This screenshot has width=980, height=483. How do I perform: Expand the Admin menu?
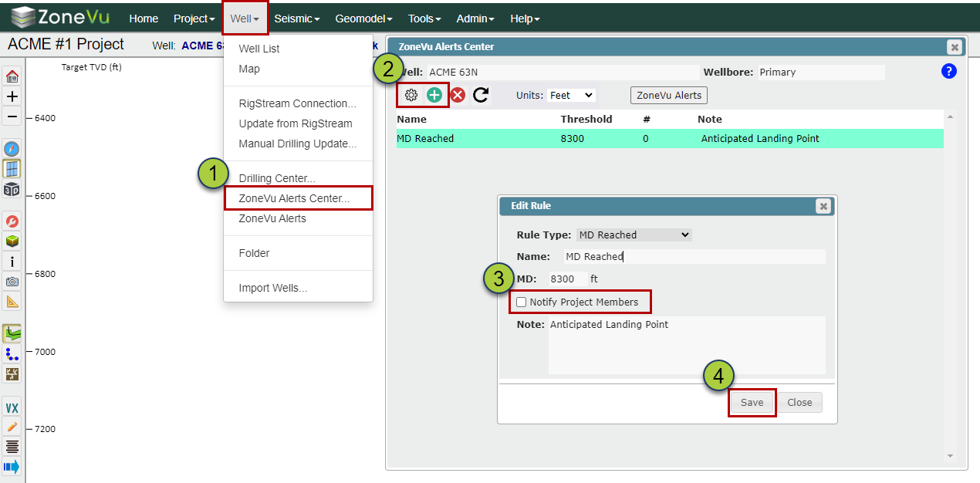pos(475,19)
